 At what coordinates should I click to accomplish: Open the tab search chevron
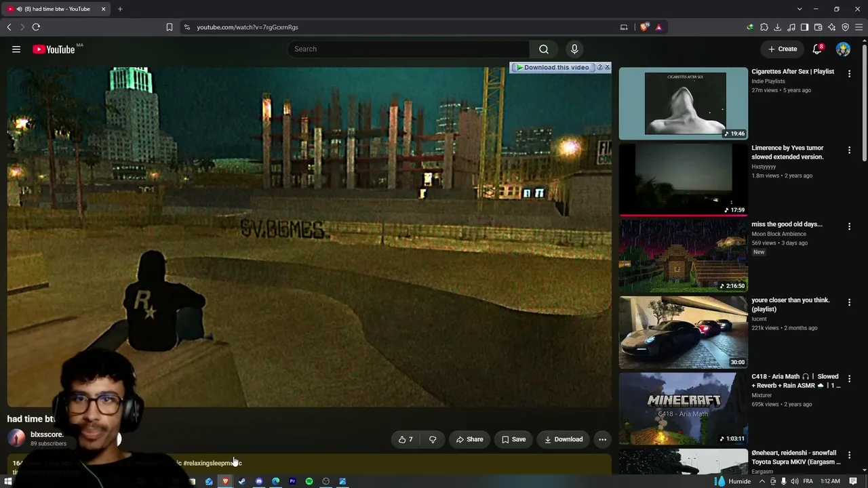pos(800,9)
